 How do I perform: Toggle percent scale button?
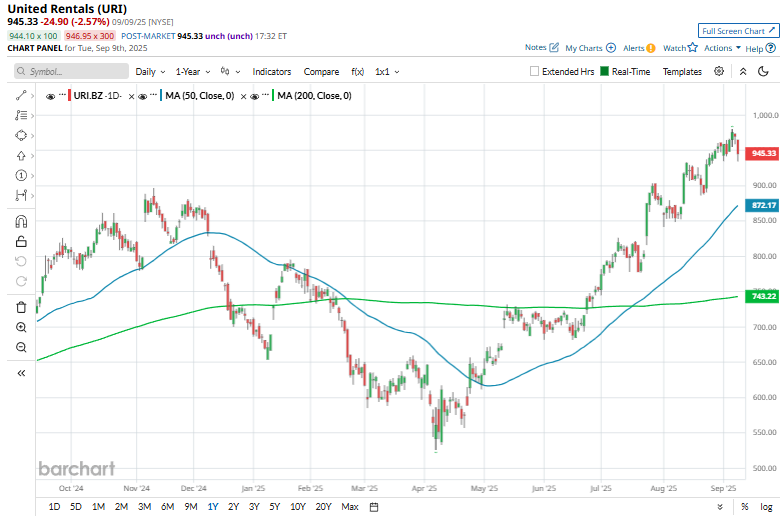point(745,507)
